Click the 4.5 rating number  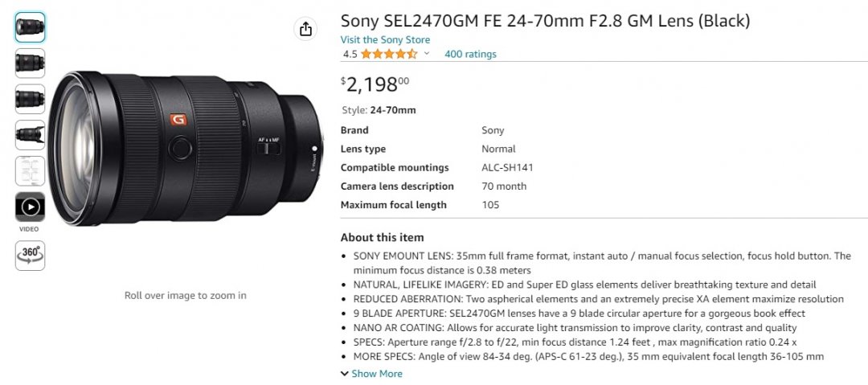click(x=350, y=54)
